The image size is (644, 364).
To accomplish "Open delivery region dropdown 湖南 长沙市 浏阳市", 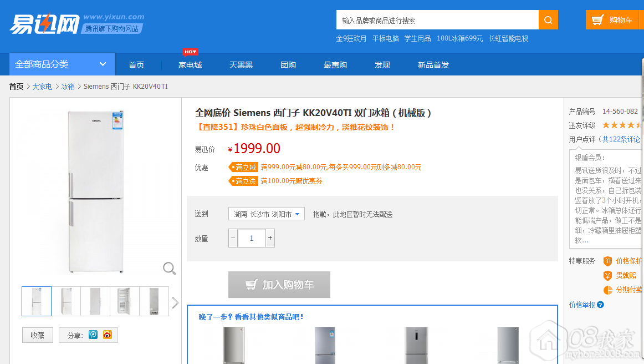I will 266,214.
